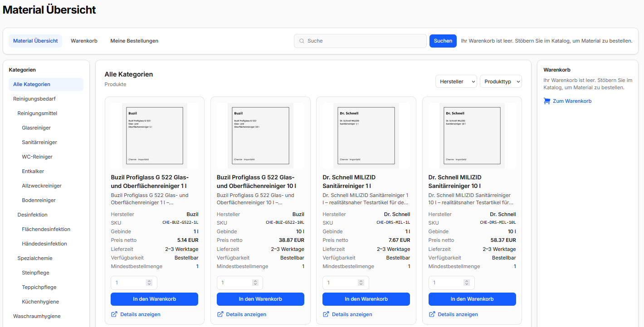Click the SKU value CHE-DRS-MIL-10L
This screenshot has height=327, width=644.
tap(498, 223)
